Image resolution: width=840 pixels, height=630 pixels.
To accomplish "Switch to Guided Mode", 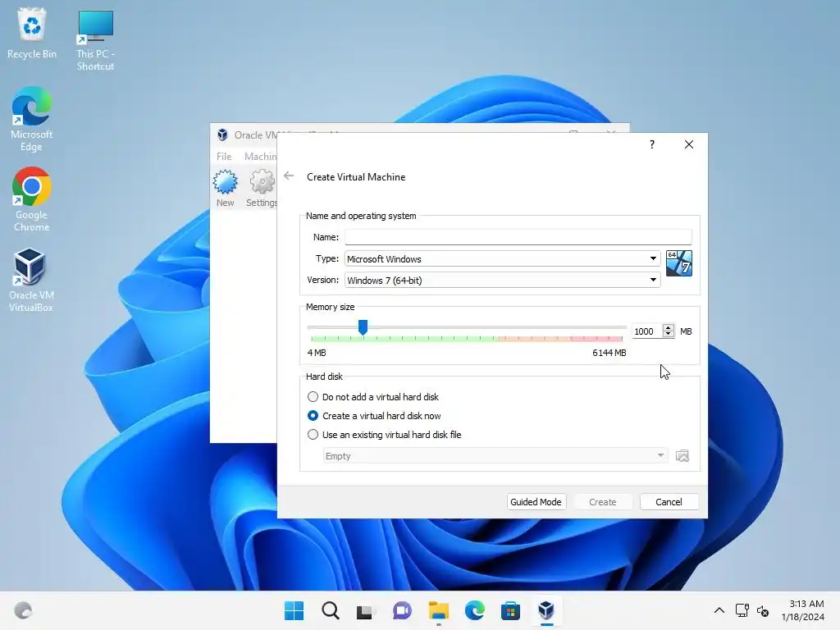I will click(x=536, y=502).
